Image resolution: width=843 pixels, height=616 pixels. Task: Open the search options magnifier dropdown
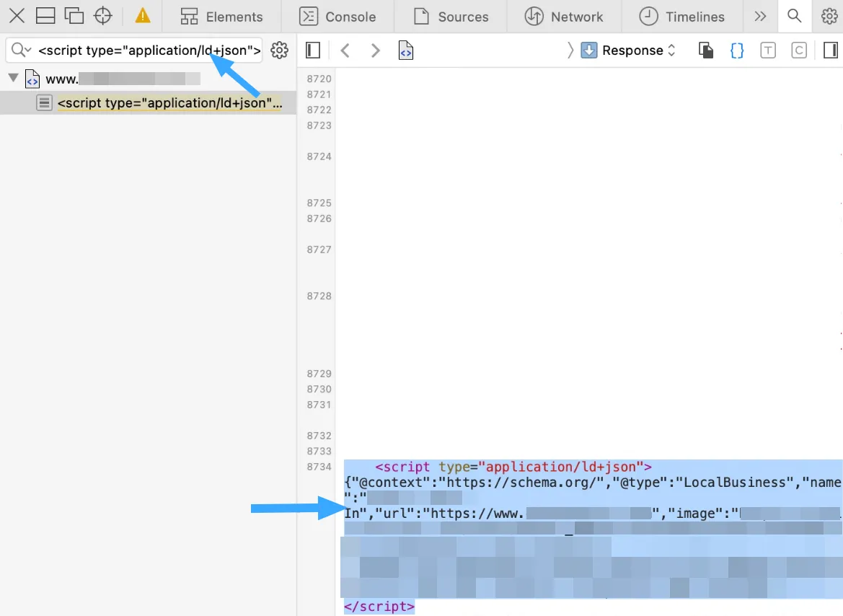tap(21, 50)
